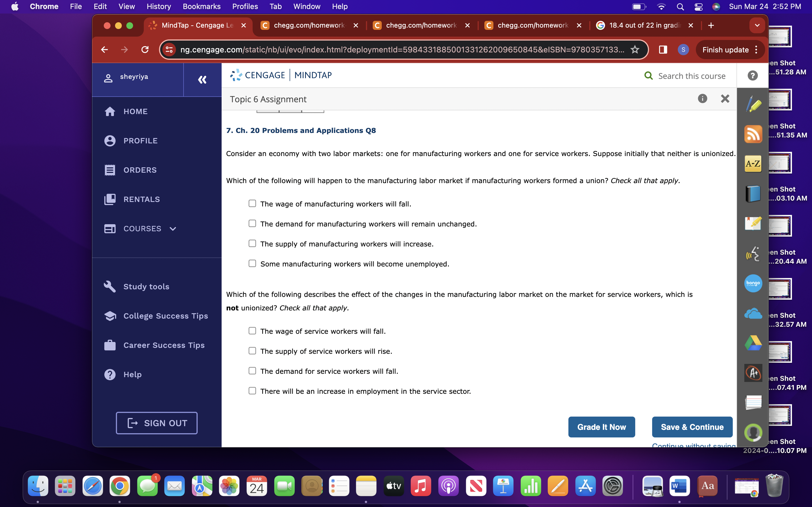Open the Highlighter annotation tool in the MindTap dock

coord(753,103)
